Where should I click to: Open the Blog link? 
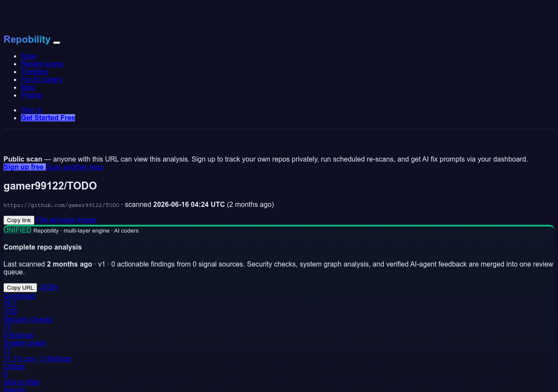[x=28, y=87]
